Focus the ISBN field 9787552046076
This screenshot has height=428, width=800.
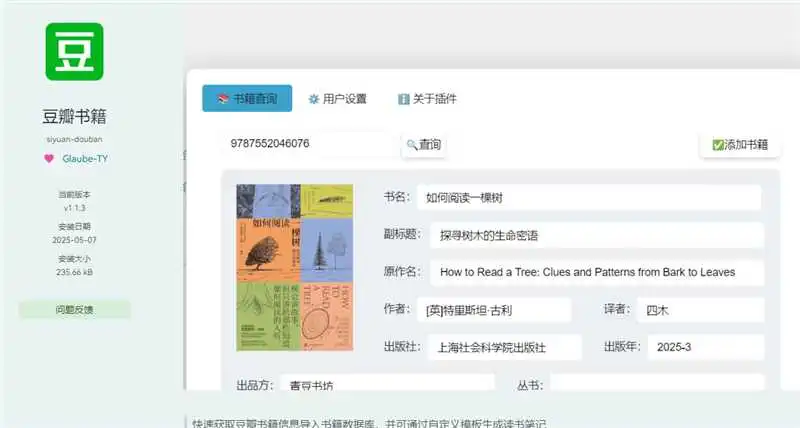point(309,144)
